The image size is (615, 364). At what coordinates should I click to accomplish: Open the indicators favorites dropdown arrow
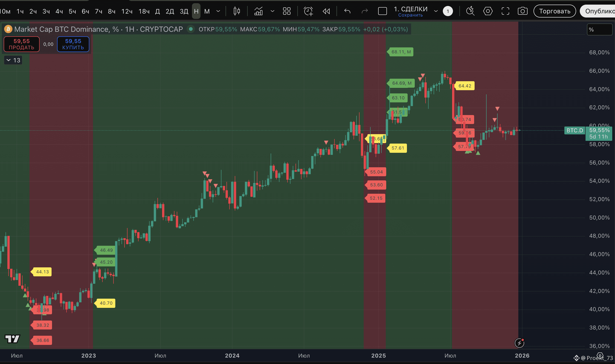[272, 11]
